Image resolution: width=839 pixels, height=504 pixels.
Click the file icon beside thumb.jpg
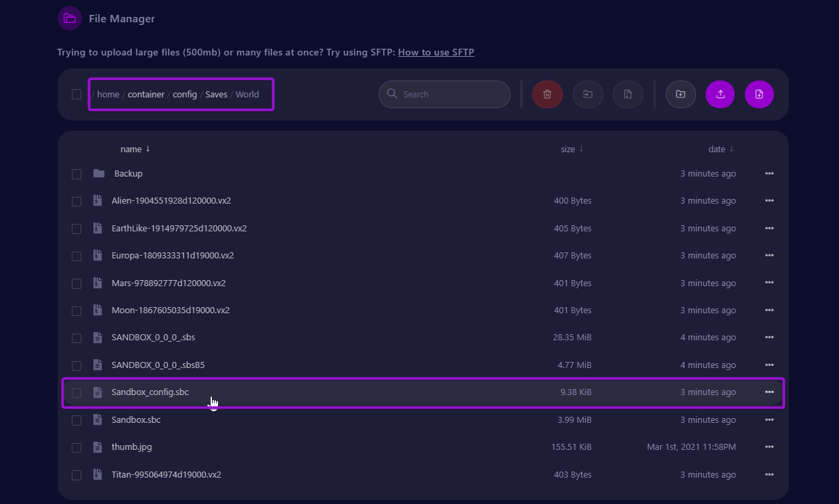98,447
